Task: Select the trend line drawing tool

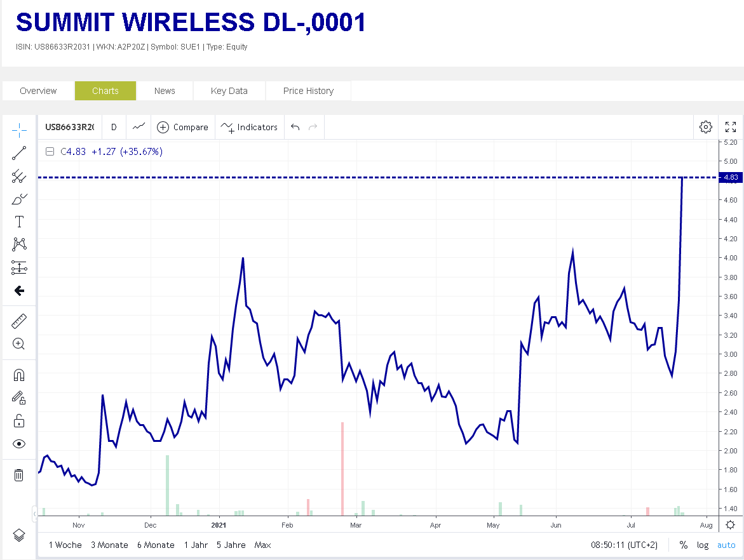Action: (x=19, y=152)
